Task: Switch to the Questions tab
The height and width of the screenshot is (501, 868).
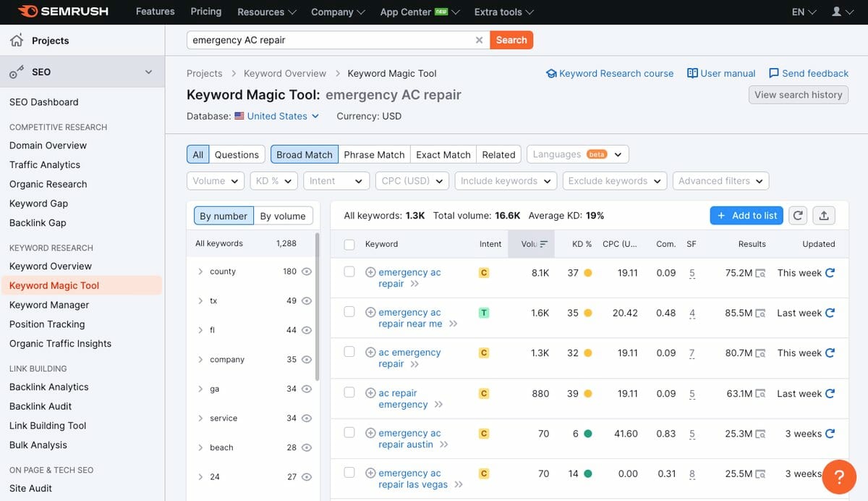Action: [237, 154]
